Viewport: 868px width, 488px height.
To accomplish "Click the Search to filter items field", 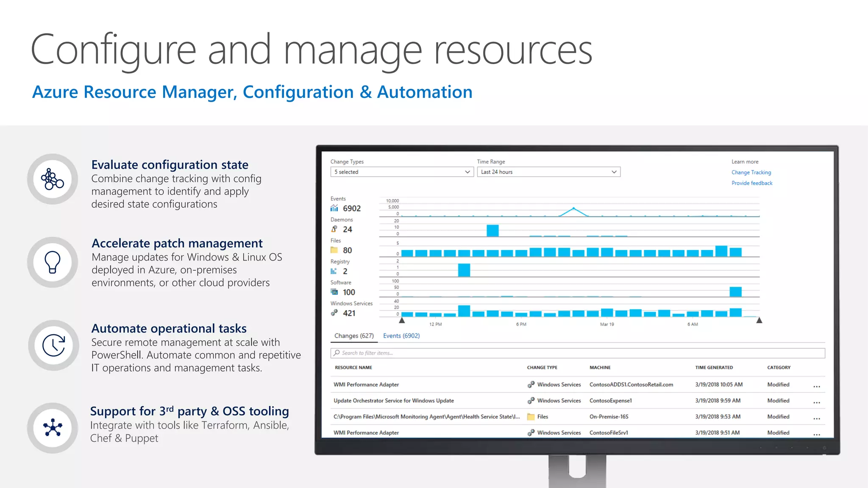I will coord(578,353).
